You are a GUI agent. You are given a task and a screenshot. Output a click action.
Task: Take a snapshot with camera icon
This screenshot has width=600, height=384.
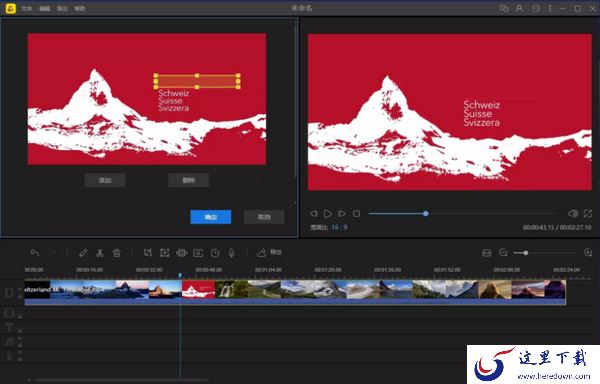[x=198, y=253]
